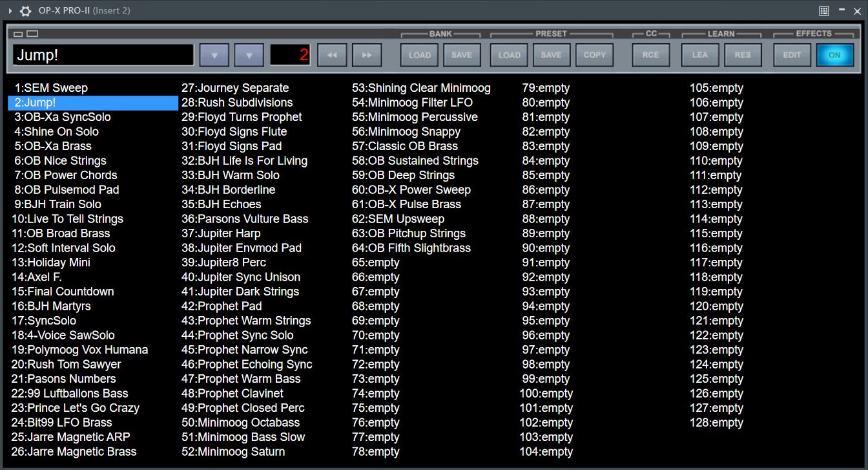This screenshot has height=470, width=868.
Task: Open the first preset dropdown arrow
Action: tap(214, 55)
